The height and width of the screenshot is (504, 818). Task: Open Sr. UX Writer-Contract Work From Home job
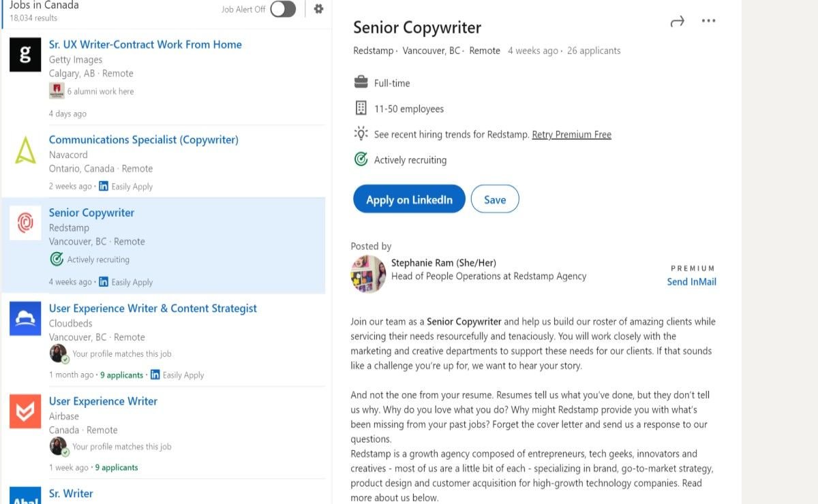click(x=145, y=44)
